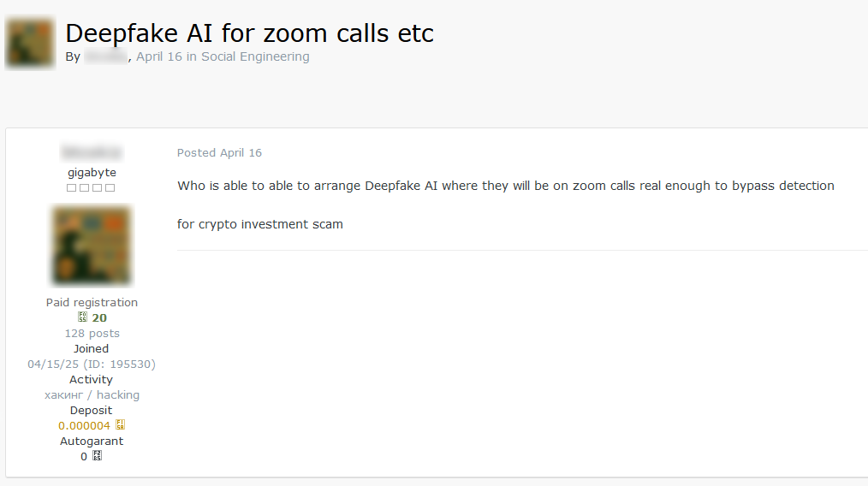Click the April 16 date in header
The height and width of the screenshot is (486, 868).
[x=158, y=56]
